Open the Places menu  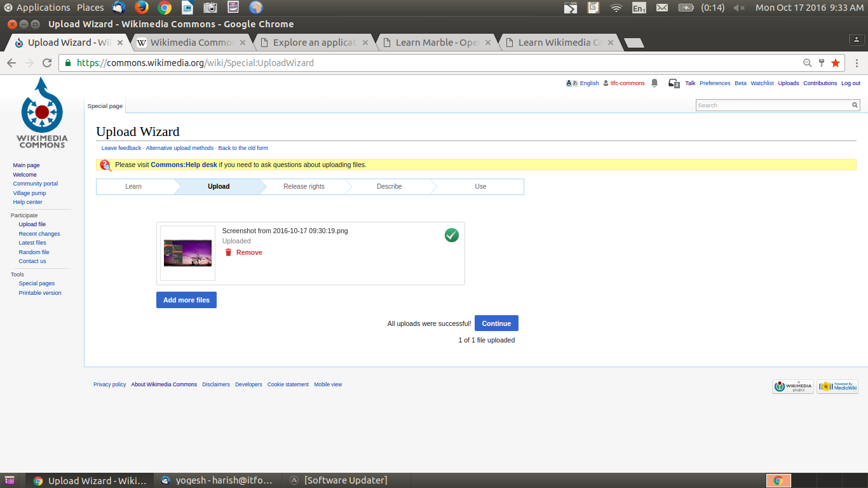click(90, 8)
